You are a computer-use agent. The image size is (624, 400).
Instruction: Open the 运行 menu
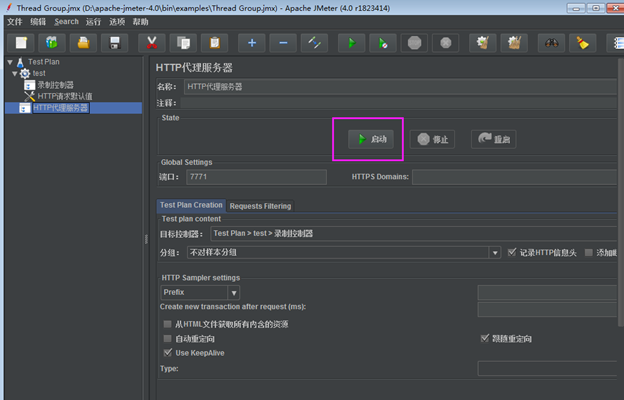pyautogui.click(x=94, y=22)
